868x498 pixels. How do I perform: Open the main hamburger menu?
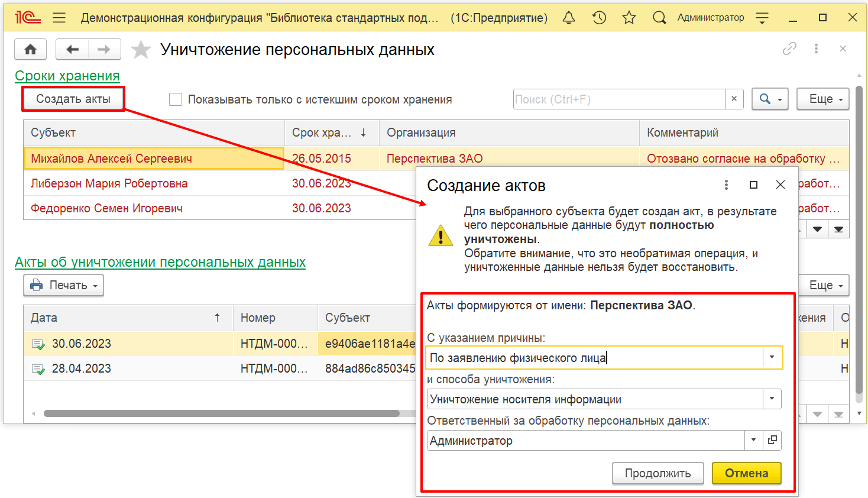[x=59, y=18]
